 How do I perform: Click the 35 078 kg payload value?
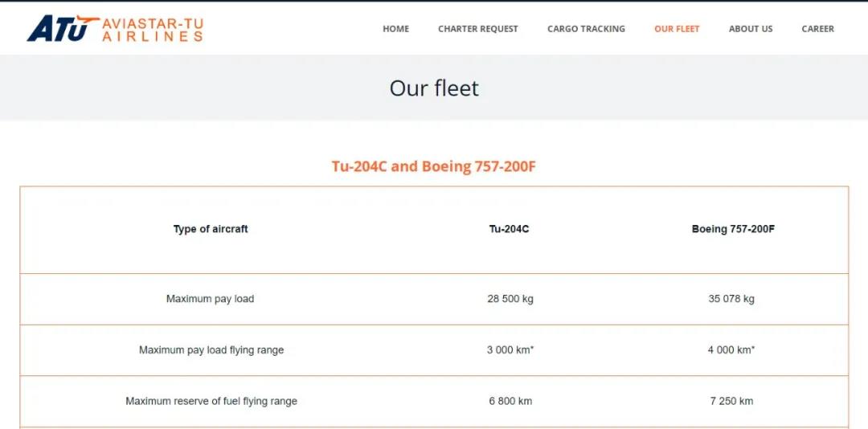click(x=731, y=299)
